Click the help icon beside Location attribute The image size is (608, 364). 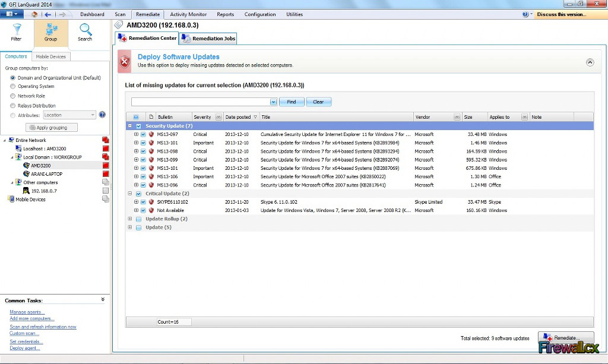[102, 115]
